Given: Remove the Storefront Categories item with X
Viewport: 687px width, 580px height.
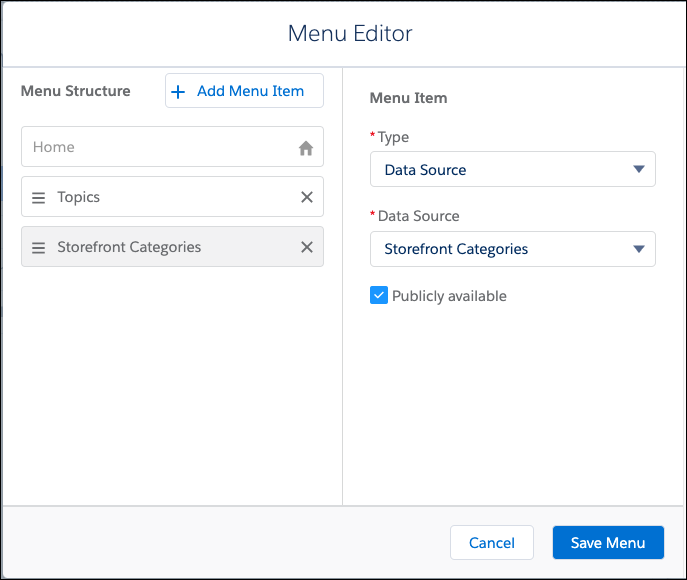Looking at the screenshot, I should click(307, 247).
